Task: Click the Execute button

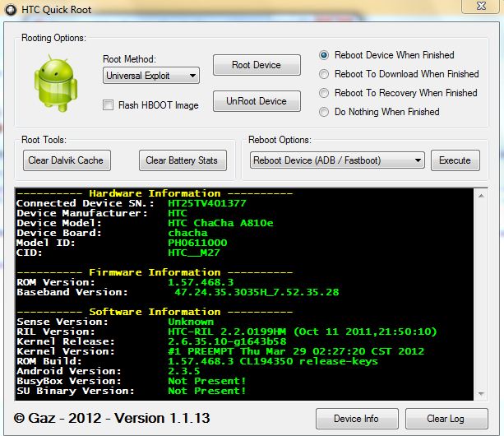Action: tap(455, 160)
